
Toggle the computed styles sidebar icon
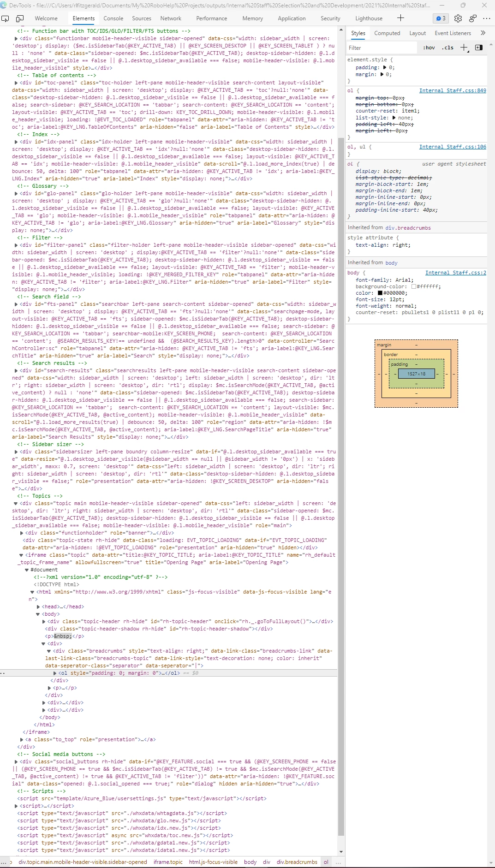pyautogui.click(x=479, y=48)
